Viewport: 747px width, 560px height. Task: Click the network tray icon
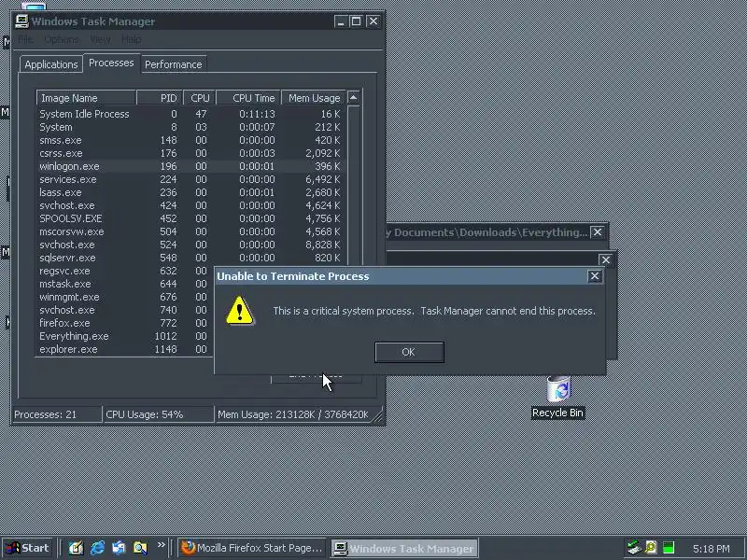634,548
